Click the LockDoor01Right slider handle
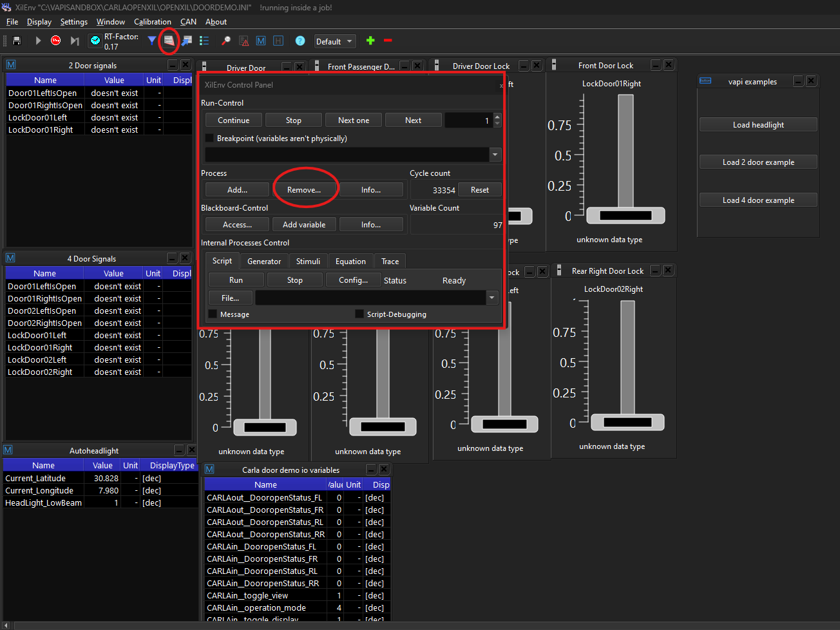The width and height of the screenshot is (840, 630). coord(625,216)
